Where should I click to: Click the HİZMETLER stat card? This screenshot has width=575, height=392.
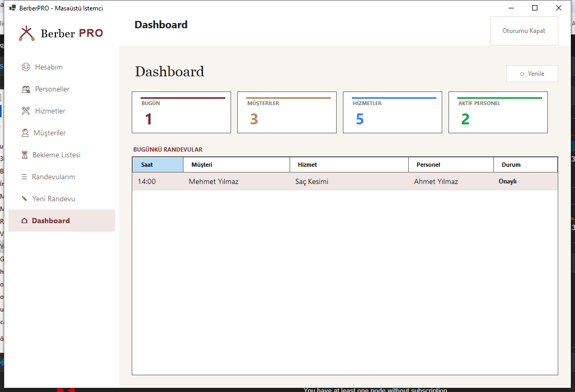tap(393, 112)
